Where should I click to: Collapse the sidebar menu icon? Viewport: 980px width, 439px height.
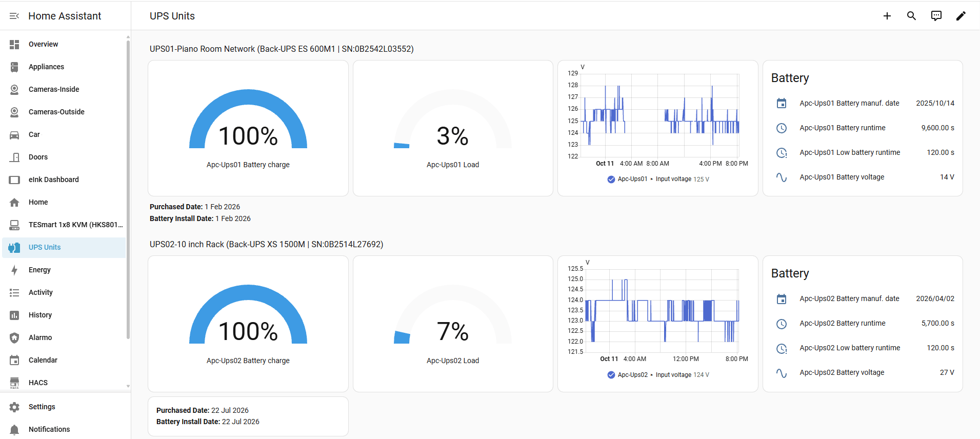[x=14, y=16]
